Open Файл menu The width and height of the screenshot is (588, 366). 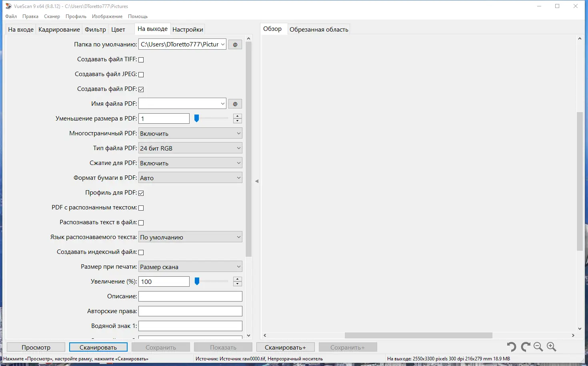(11, 16)
